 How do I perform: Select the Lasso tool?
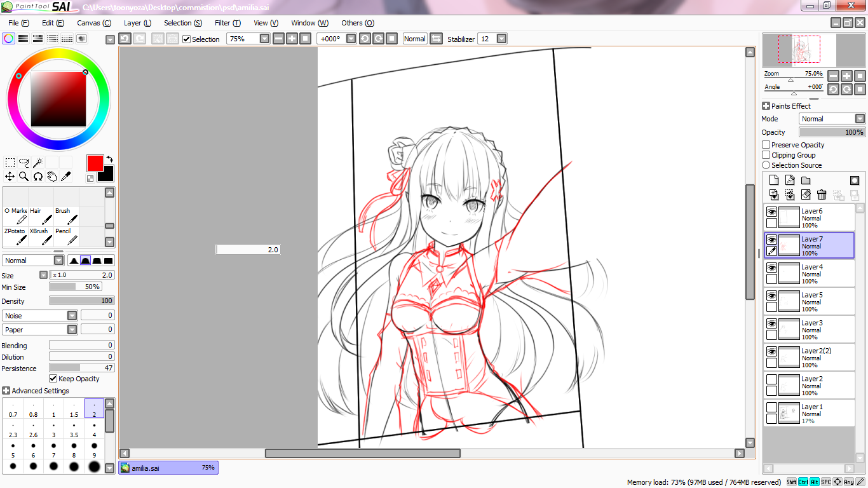pyautogui.click(x=24, y=163)
